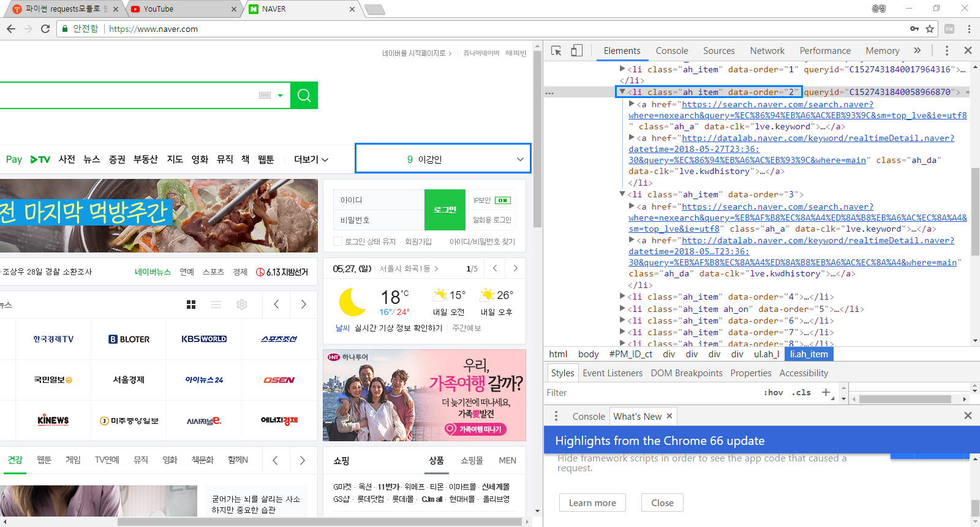The height and width of the screenshot is (527, 980).
Task: Previous arrow in topic category bar
Action: click(x=276, y=460)
